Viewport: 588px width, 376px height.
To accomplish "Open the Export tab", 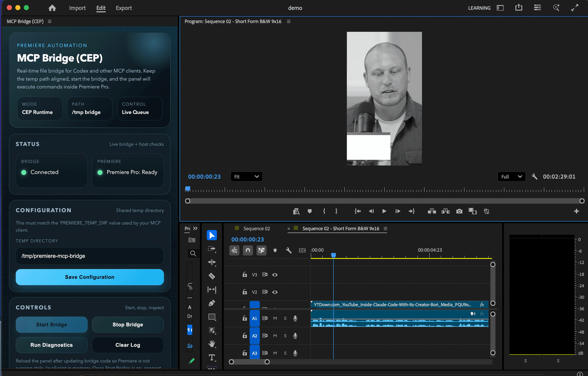I will pyautogui.click(x=124, y=8).
